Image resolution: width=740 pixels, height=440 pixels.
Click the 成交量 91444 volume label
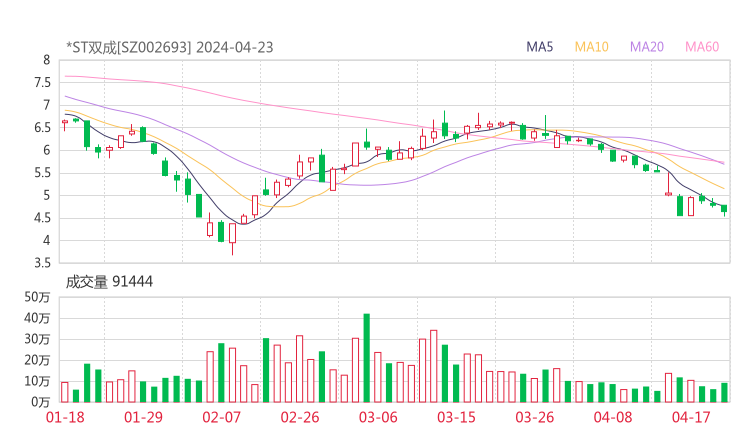[109, 282]
